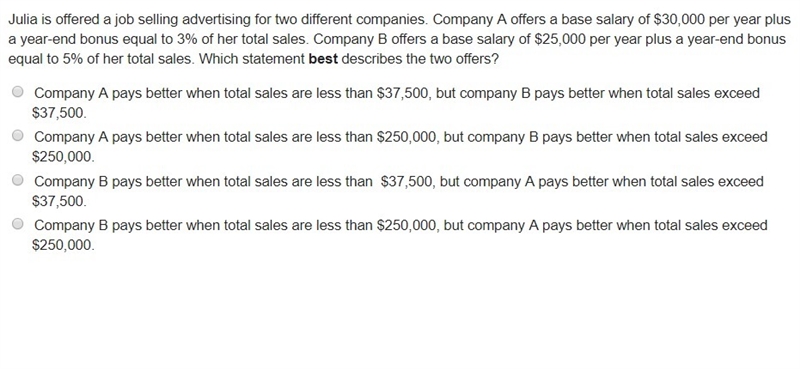Click the bold word 'best' in the question
The height and width of the screenshot is (369, 800).
pyautogui.click(x=323, y=59)
